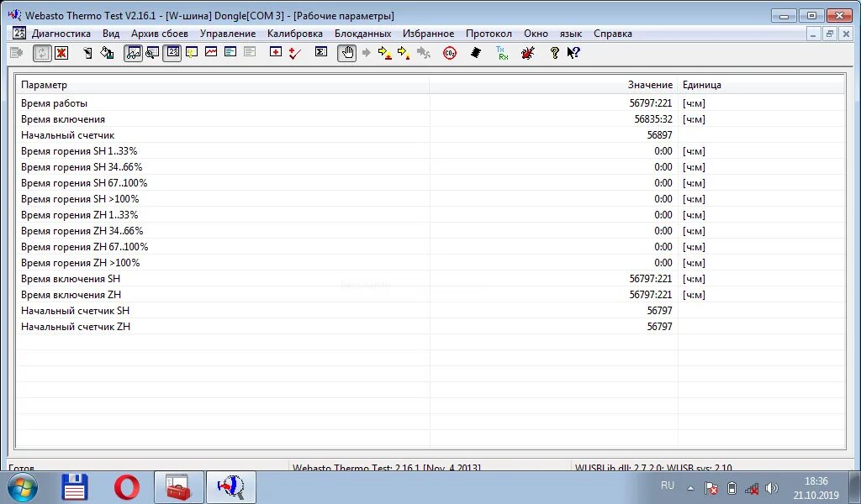
Task: Click the grey fan blower icon
Action: coord(424,53)
